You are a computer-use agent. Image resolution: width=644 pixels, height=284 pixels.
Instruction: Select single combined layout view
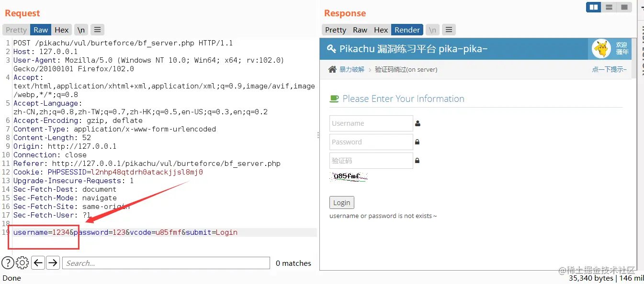[x=624, y=7]
